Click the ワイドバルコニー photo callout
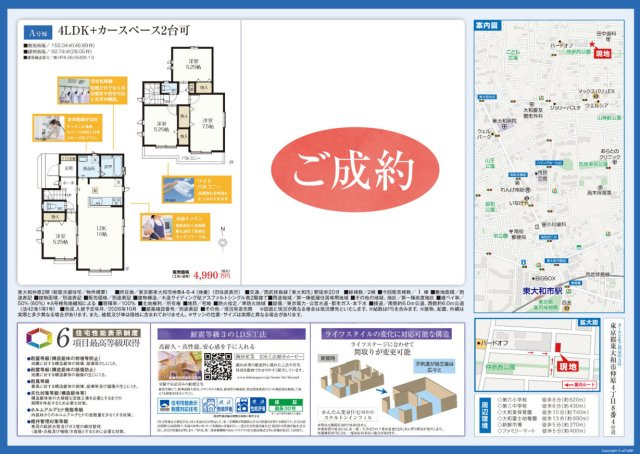This screenshot has height=454, width=640. [x=197, y=189]
